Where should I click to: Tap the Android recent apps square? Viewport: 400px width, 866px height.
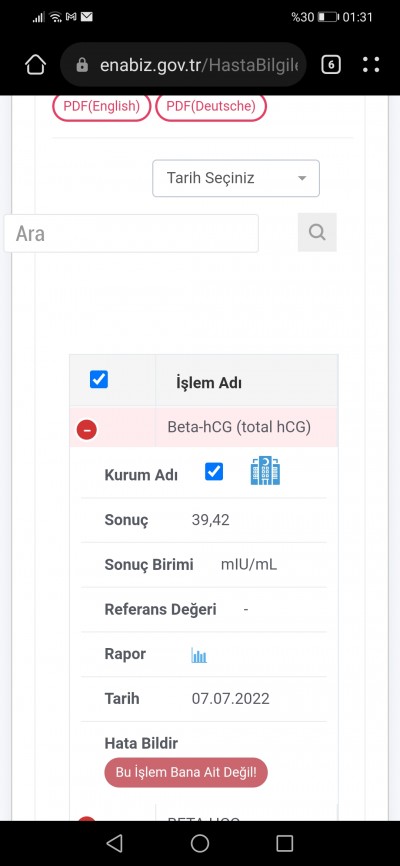click(285, 843)
